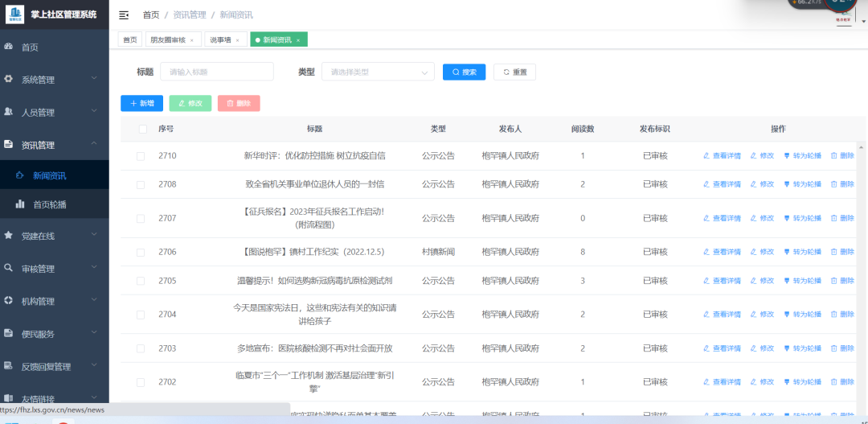Click the sidebar collapse hamburger icon
The height and width of the screenshot is (424, 868).
[124, 15]
